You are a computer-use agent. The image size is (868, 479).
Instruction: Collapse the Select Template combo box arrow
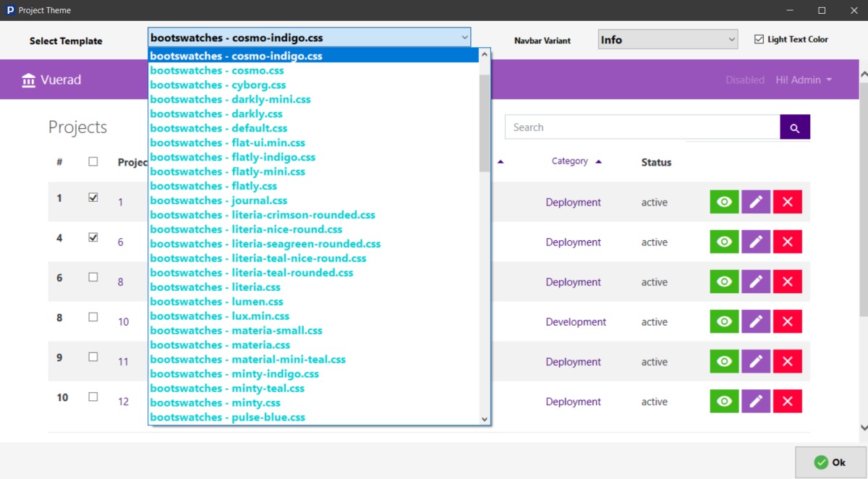coord(464,38)
